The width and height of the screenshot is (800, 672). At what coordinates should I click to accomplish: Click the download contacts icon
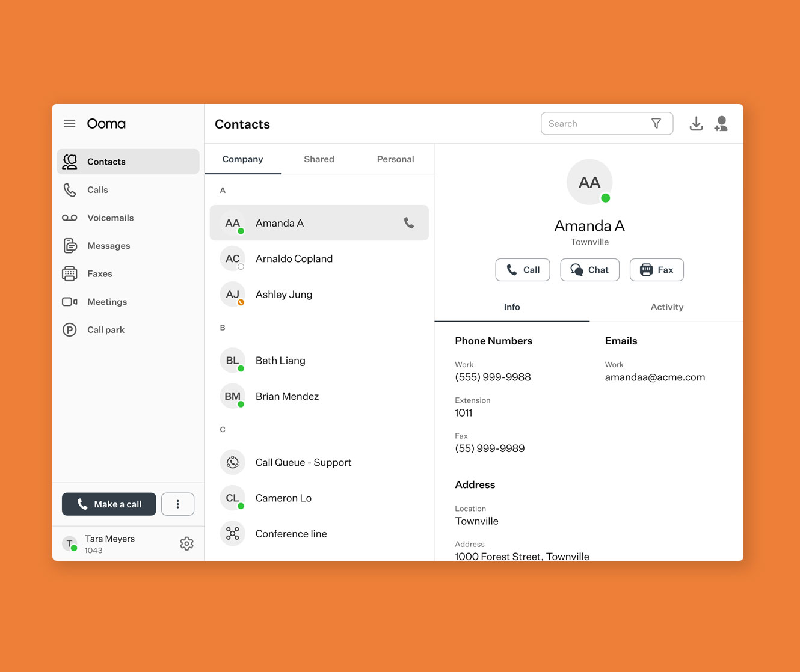point(696,123)
